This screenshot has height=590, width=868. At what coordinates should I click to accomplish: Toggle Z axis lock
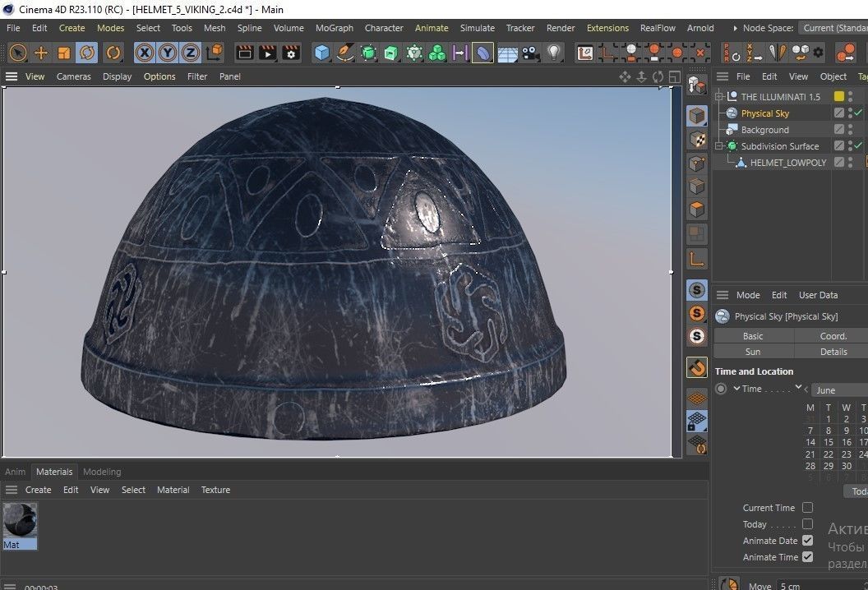tap(191, 53)
